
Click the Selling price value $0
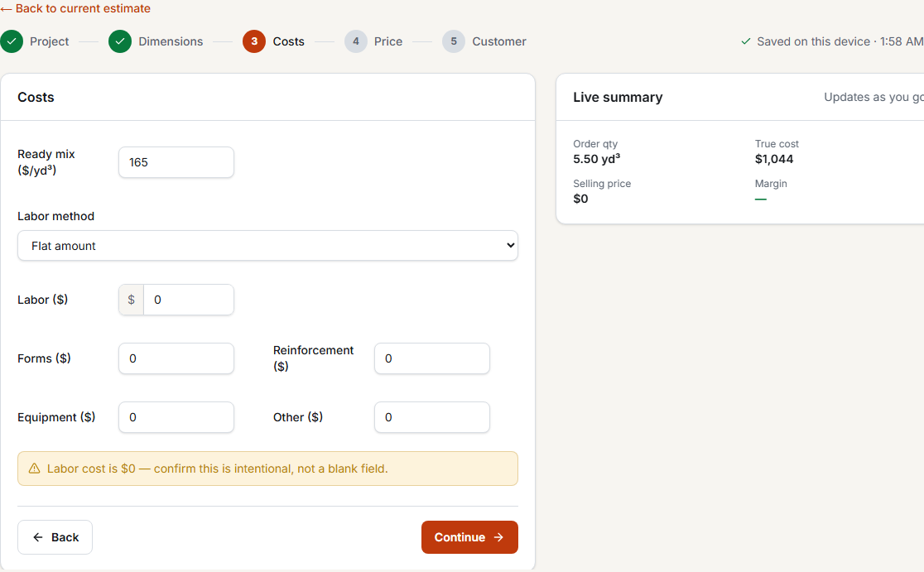click(x=580, y=199)
